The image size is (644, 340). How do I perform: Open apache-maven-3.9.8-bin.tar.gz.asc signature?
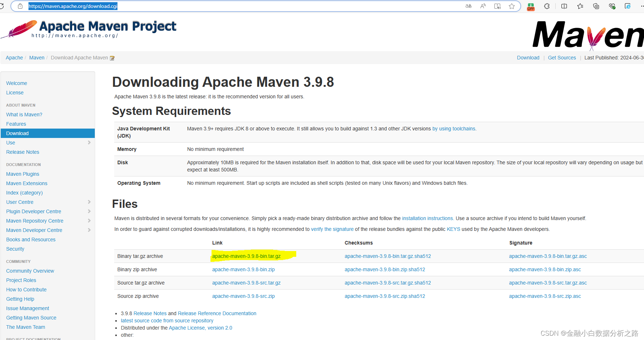[548, 256]
